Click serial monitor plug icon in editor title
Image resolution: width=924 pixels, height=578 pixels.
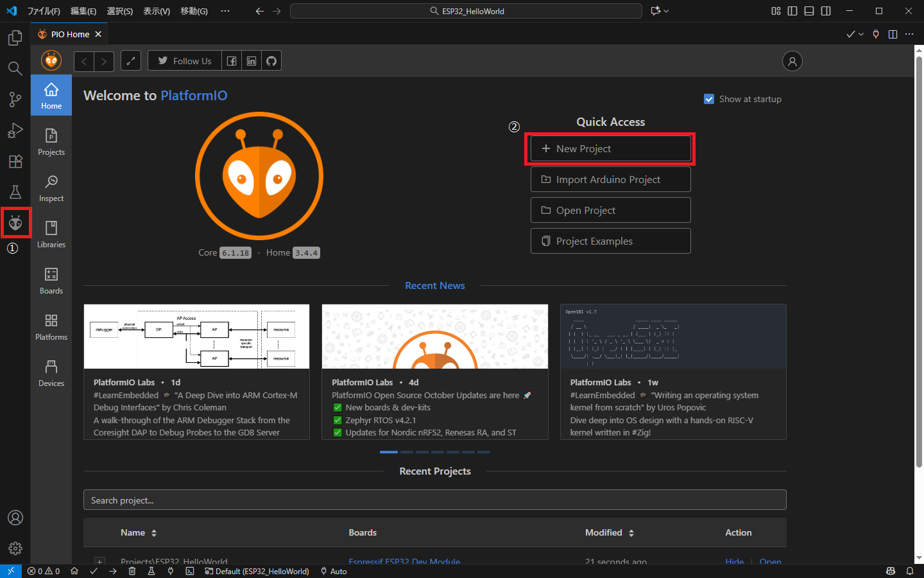tap(876, 34)
